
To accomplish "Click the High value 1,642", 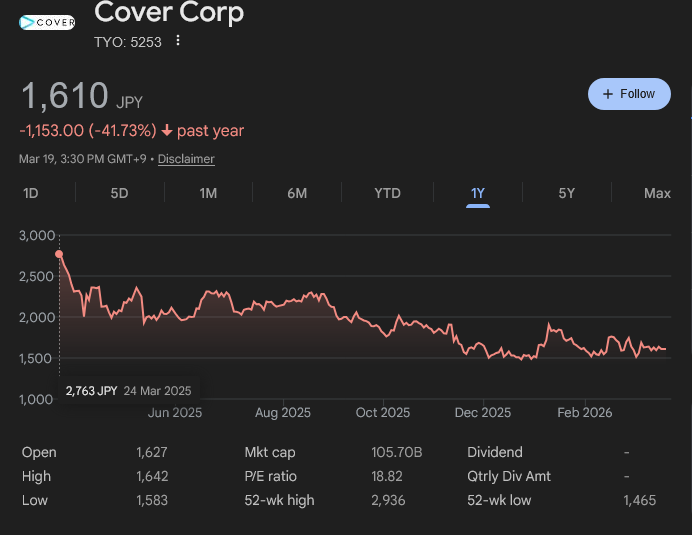I will pos(152,476).
